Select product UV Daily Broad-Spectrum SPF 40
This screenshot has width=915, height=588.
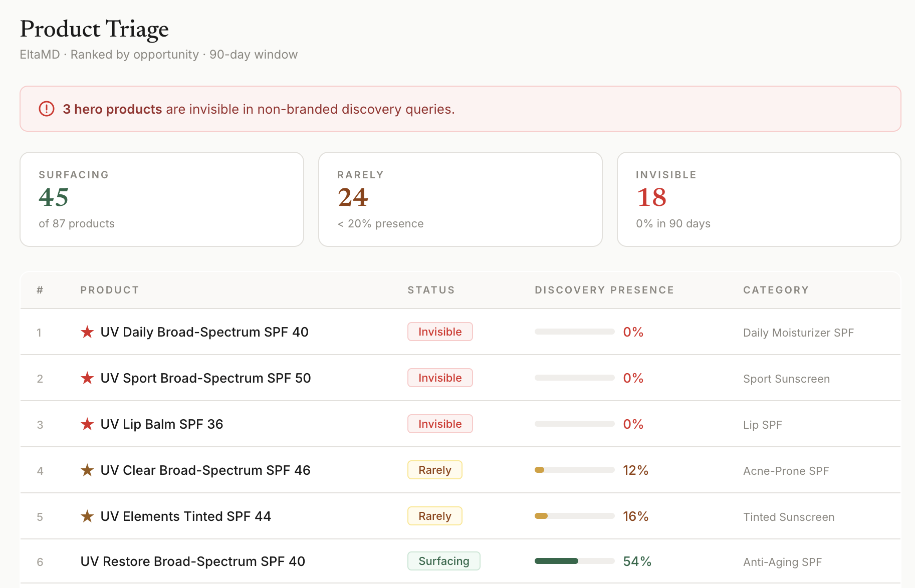pyautogui.click(x=204, y=332)
